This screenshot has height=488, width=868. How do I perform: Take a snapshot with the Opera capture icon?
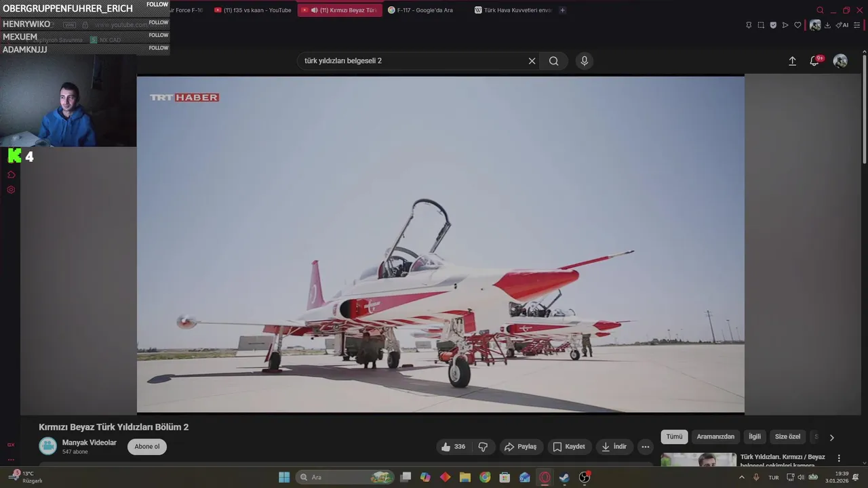pos(761,25)
